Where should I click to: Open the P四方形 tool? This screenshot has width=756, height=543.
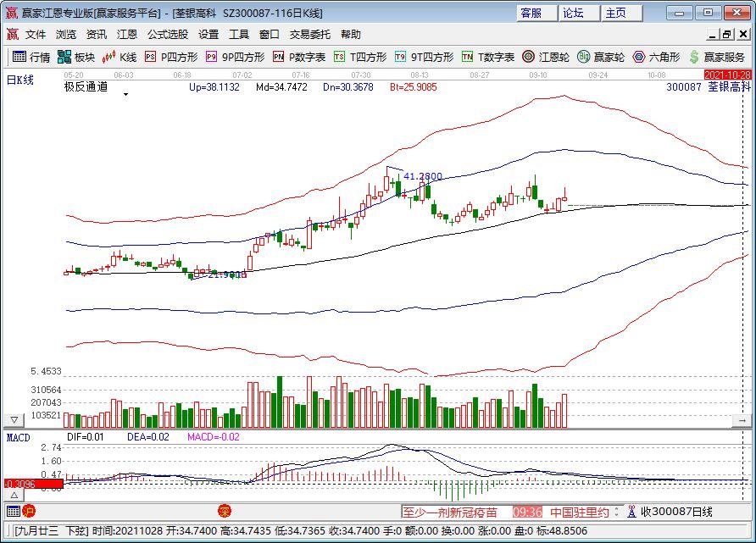point(171,57)
